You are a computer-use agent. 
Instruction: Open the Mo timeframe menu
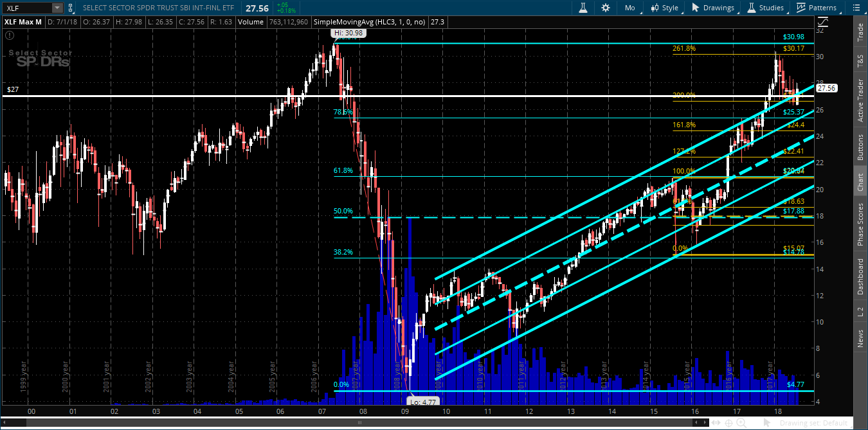[629, 8]
